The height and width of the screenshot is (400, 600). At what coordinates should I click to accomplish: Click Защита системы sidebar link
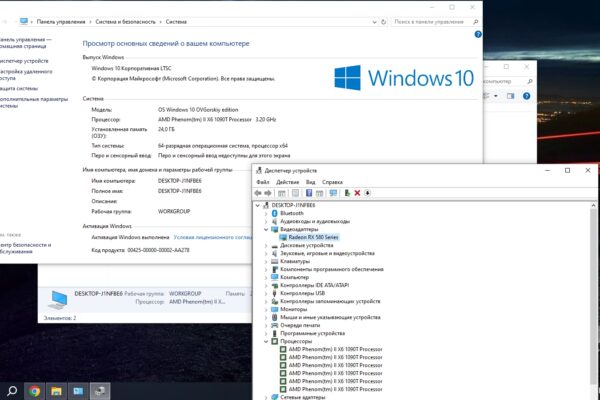click(x=19, y=88)
